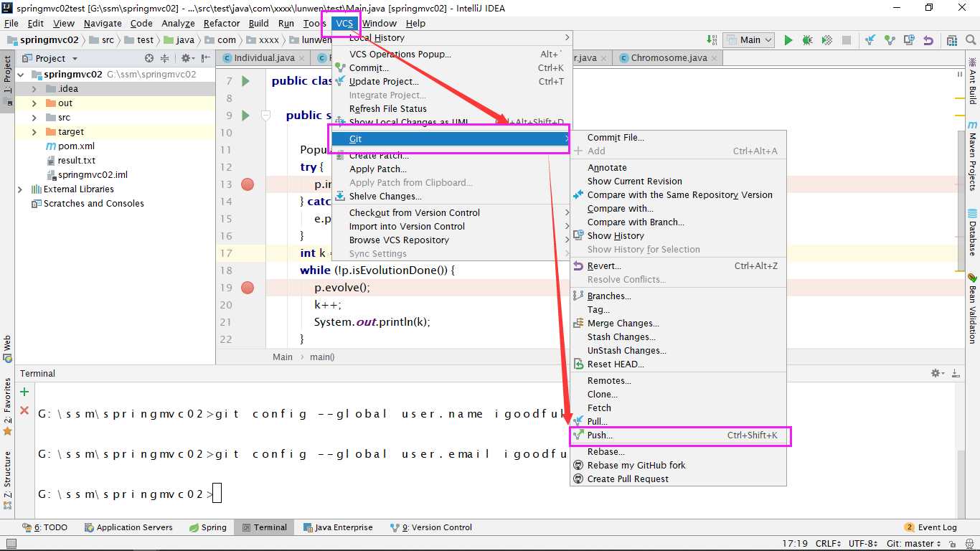Select Commit... in the VCS menu
This screenshot has width=980, height=551.
tap(451, 68)
